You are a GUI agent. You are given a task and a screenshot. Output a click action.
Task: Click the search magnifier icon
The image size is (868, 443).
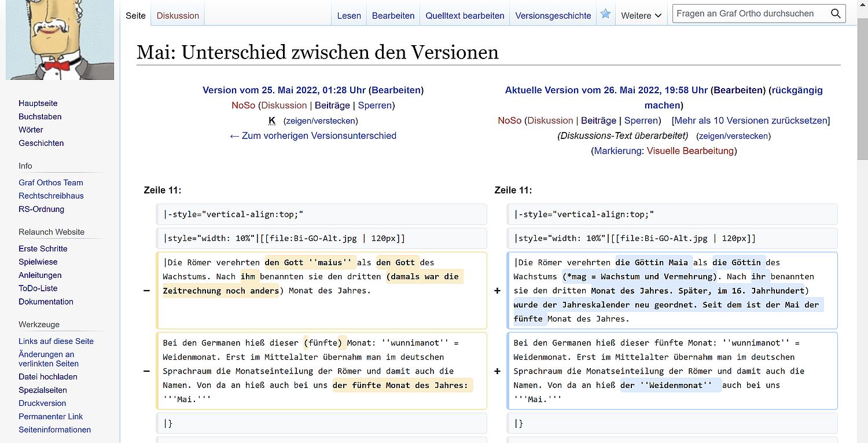[x=835, y=14]
